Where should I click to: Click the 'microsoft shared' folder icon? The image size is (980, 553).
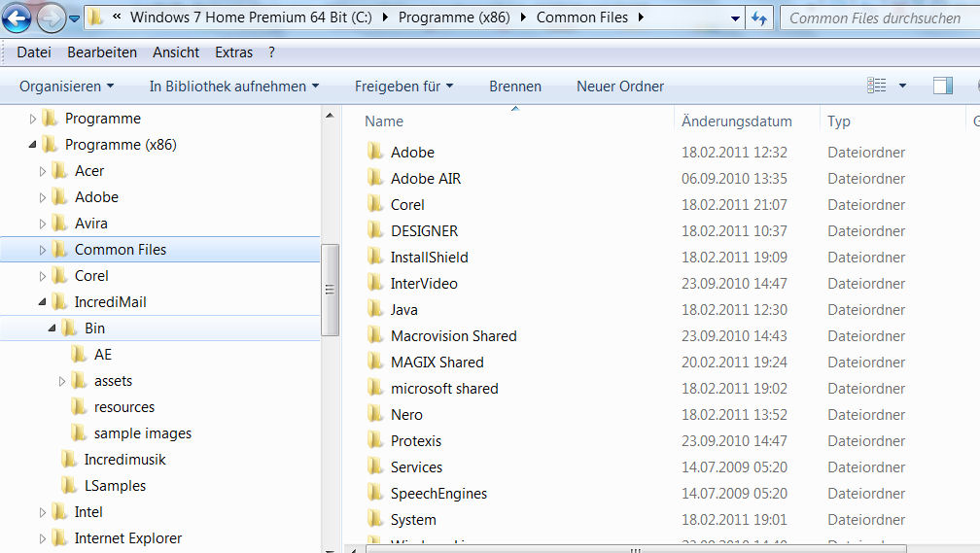(375, 388)
